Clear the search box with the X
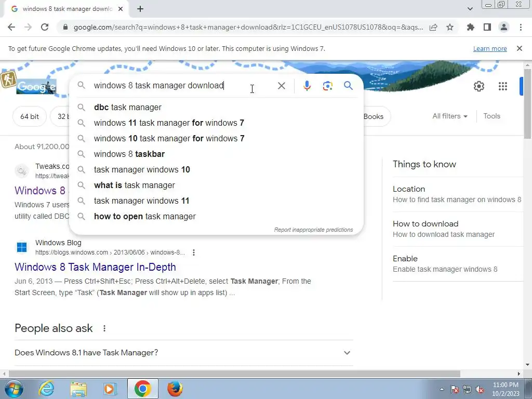This screenshot has height=399, width=532. 281,86
